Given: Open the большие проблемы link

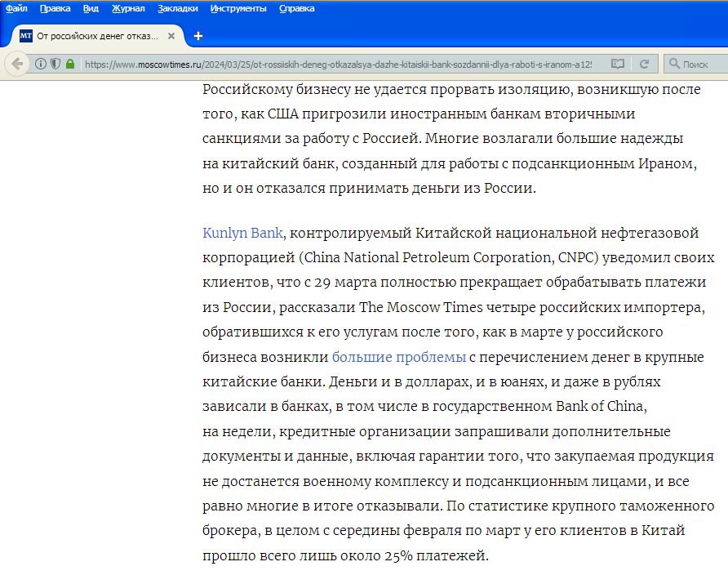Looking at the screenshot, I should pos(399,357).
